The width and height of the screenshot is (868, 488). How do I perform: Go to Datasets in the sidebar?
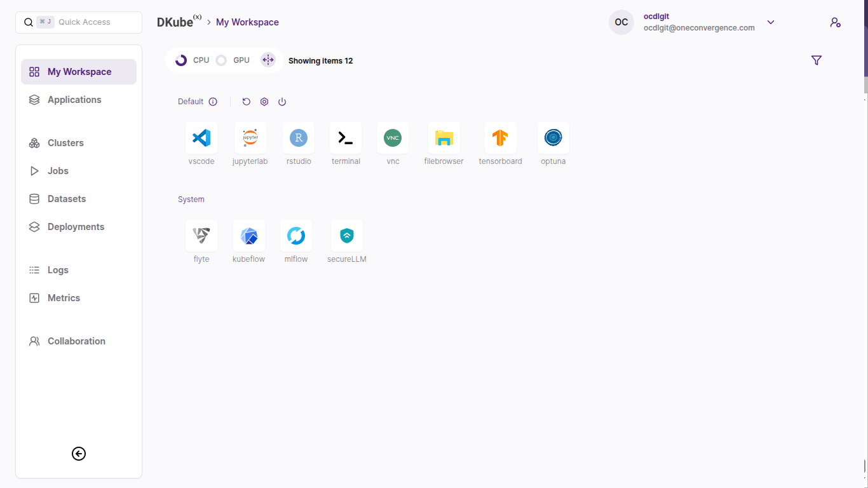coord(67,199)
